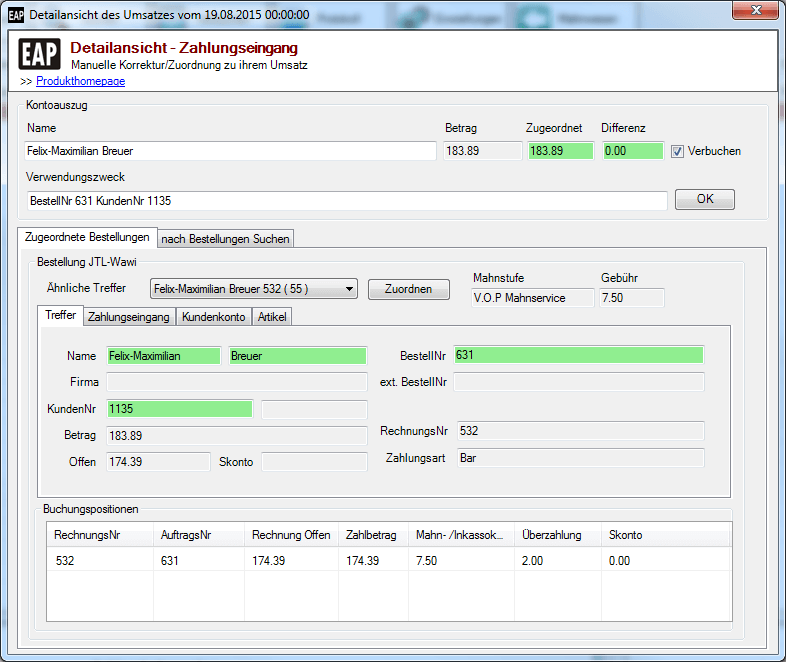Close the Detailansicht window
Screen dimensions: 786x662
[755, 12]
